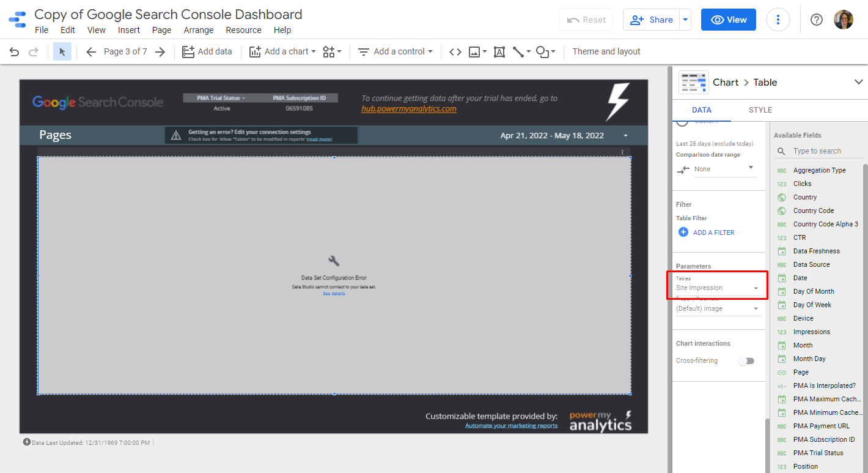Open the help question mark icon
This screenshot has height=473, width=868.
(x=816, y=20)
